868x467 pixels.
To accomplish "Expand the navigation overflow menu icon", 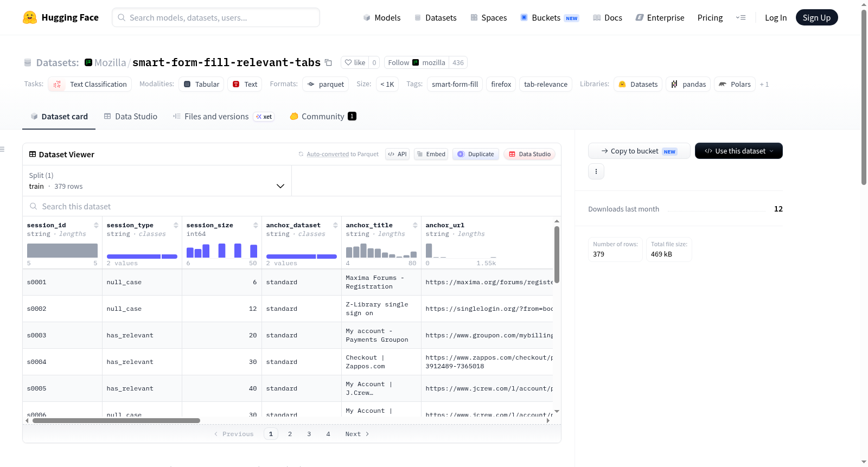I will point(741,17).
